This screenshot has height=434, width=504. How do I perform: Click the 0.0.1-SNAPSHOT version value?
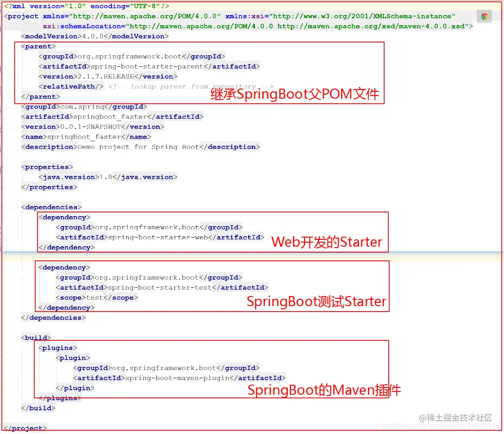[x=91, y=127]
